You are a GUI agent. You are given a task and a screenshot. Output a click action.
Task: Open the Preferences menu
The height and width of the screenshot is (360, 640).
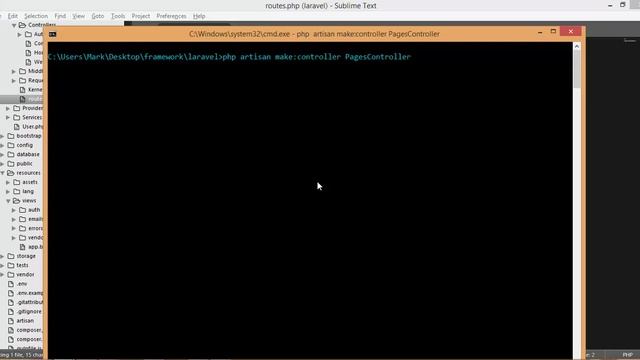(x=171, y=16)
